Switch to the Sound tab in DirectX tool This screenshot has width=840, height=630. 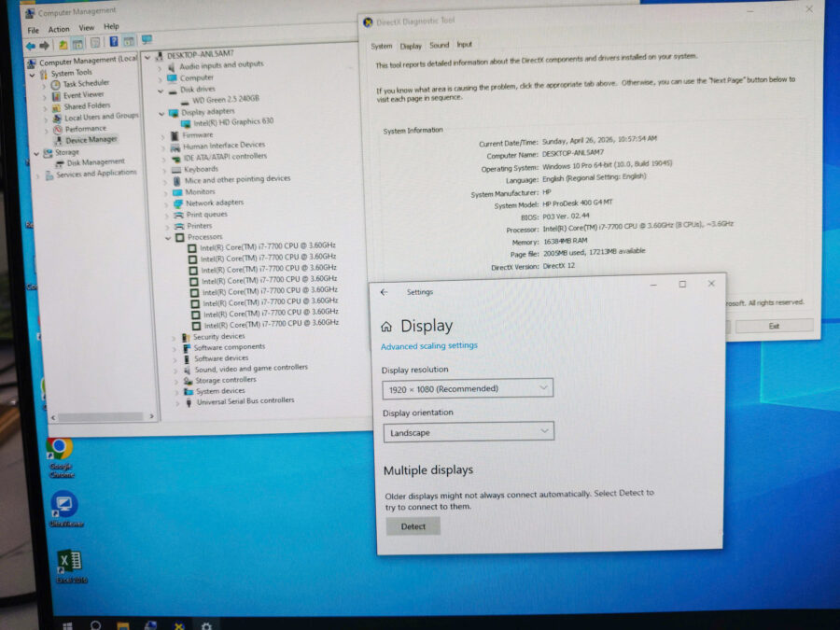(x=439, y=45)
